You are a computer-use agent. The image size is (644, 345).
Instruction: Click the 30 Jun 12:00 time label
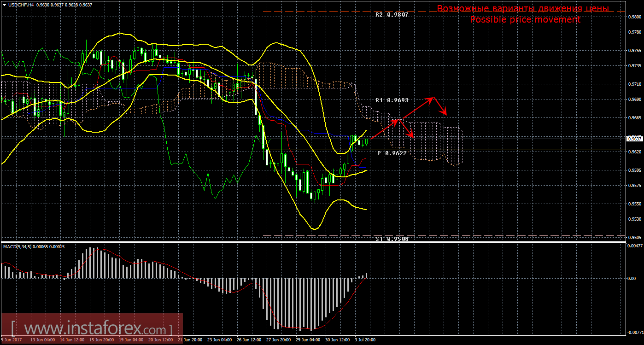point(338,340)
